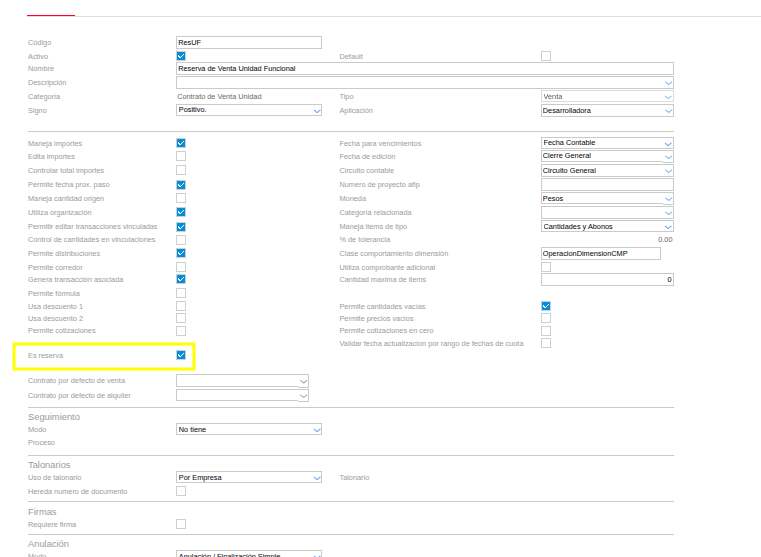Check Requiere firma checkbox
Screen dimensions: 761x557
[181, 524]
